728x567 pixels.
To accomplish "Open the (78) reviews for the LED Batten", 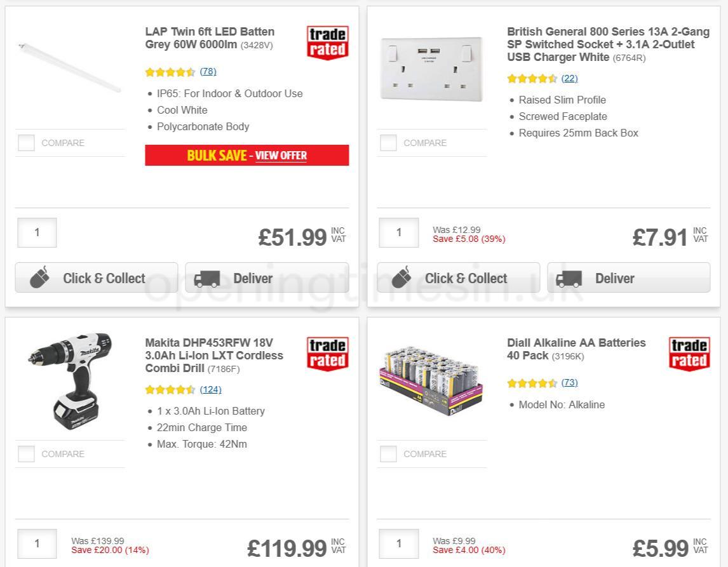I will pos(208,72).
